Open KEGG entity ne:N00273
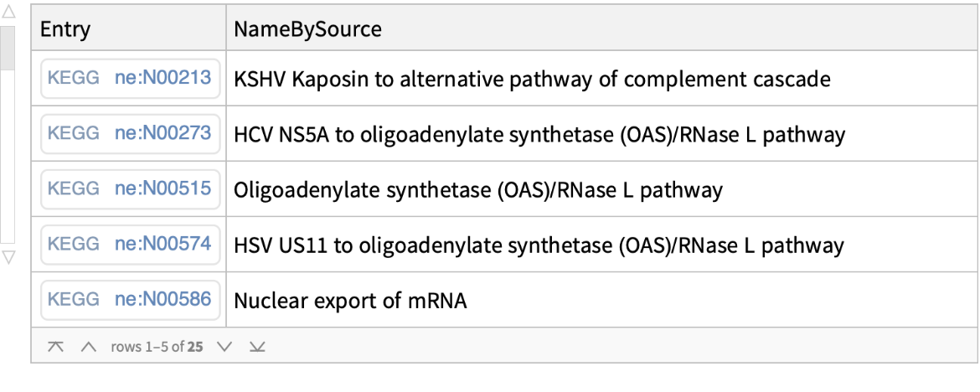Image resolution: width=980 pixels, height=392 pixels. (130, 134)
